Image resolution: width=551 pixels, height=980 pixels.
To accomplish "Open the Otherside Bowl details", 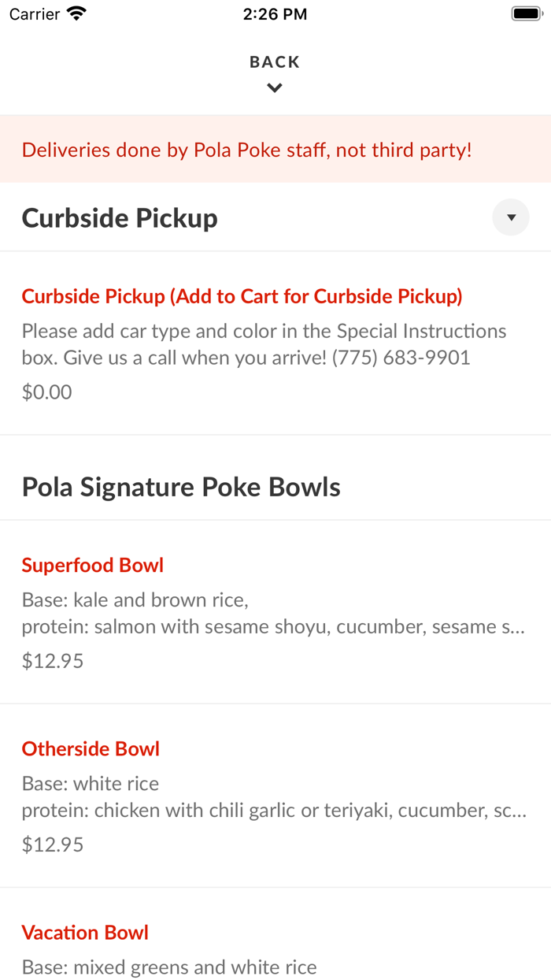I will click(90, 748).
